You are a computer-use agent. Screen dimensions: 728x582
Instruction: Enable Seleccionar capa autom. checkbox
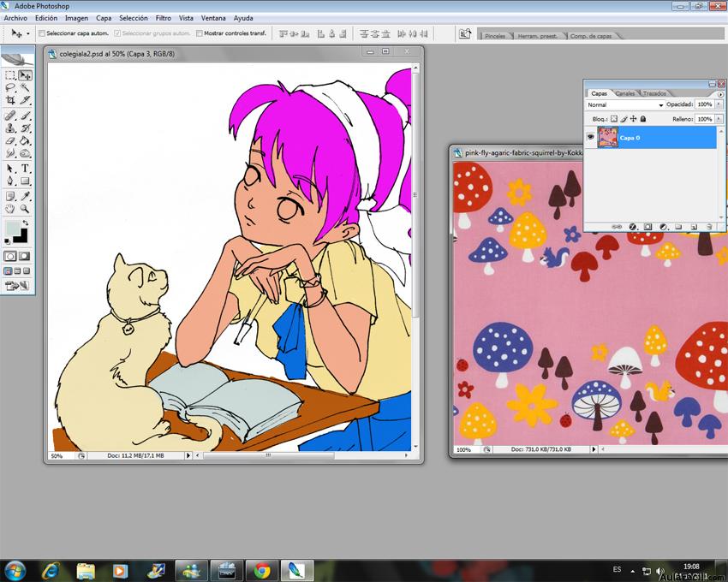point(42,33)
